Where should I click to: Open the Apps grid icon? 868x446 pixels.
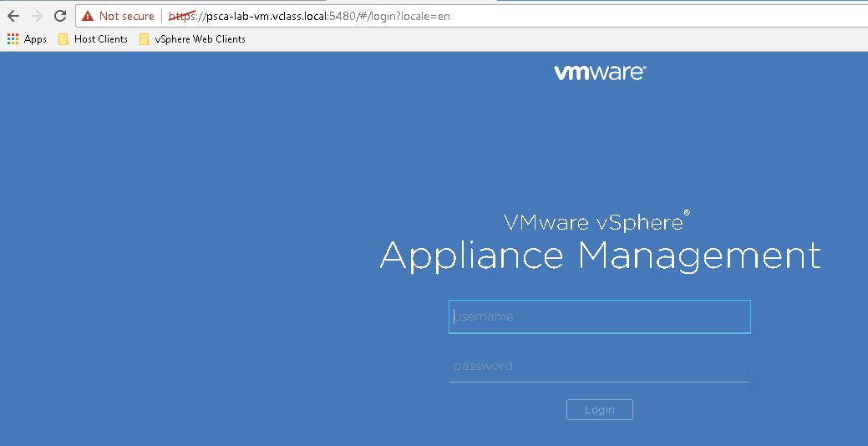click(13, 39)
